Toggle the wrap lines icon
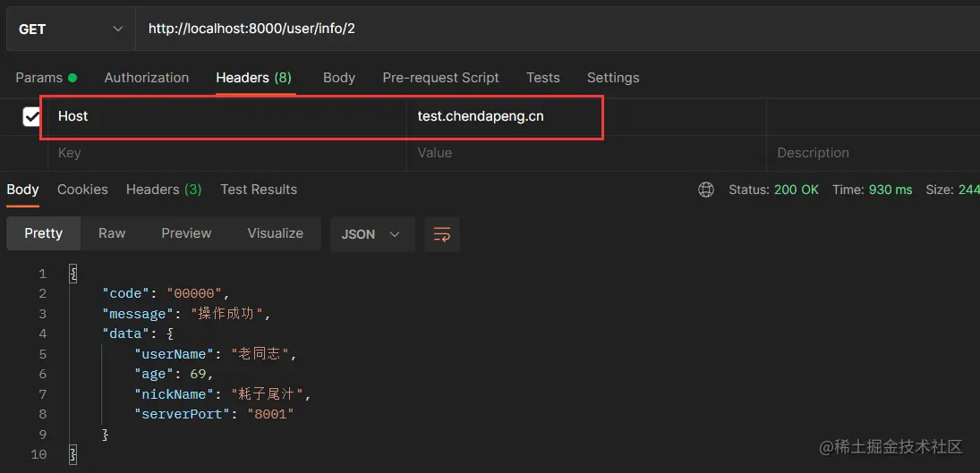 (441, 233)
